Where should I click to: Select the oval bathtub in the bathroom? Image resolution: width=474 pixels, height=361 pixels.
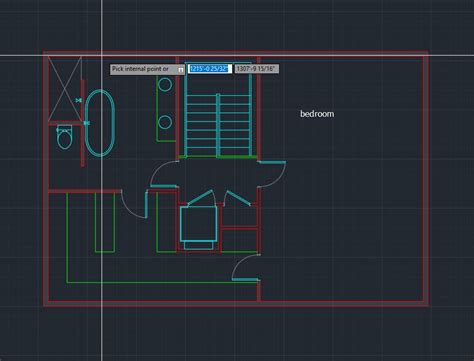click(100, 123)
